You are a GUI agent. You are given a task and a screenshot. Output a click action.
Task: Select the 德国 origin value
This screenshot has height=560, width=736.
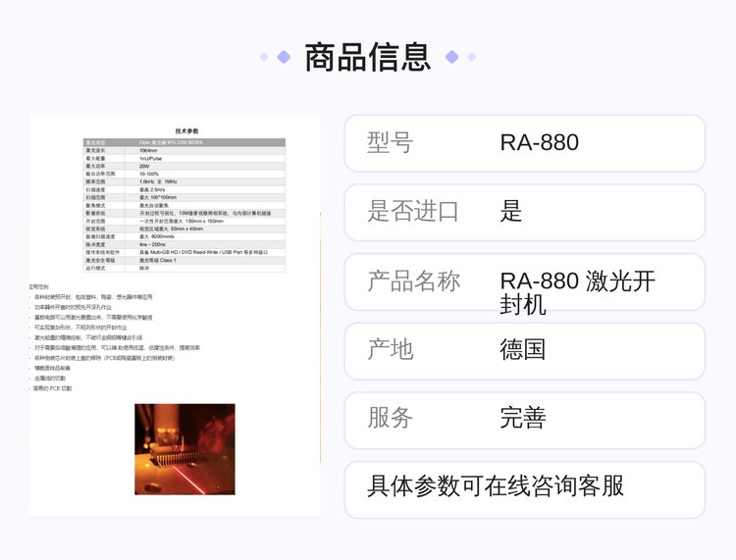(522, 349)
